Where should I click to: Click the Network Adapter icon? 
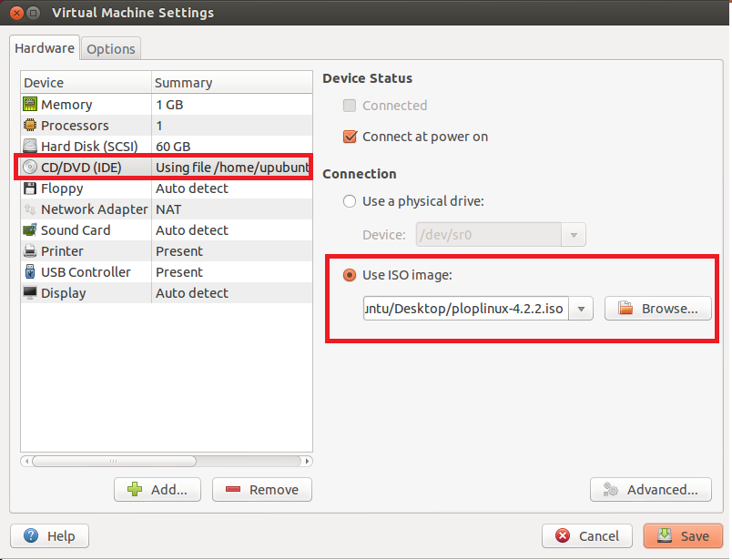(31, 209)
